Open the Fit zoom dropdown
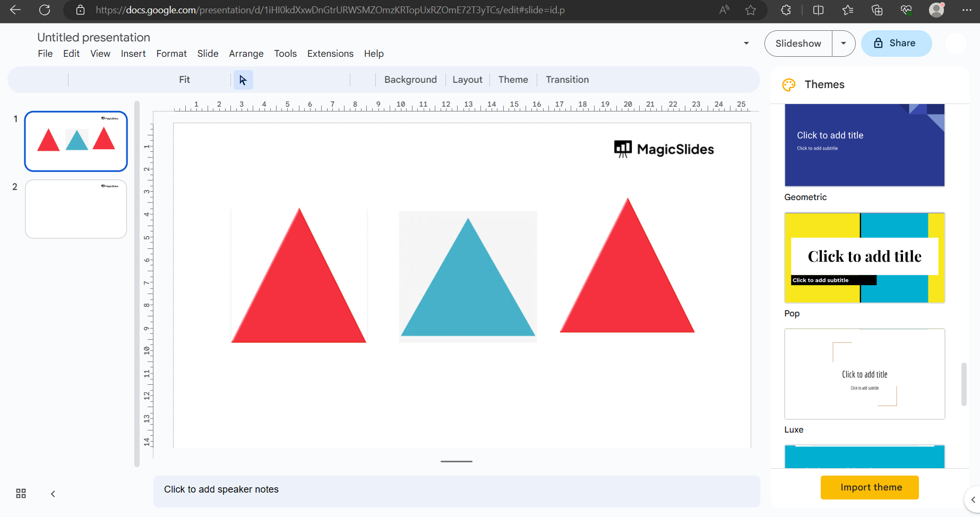Image resolution: width=980 pixels, height=517 pixels. pyautogui.click(x=184, y=80)
